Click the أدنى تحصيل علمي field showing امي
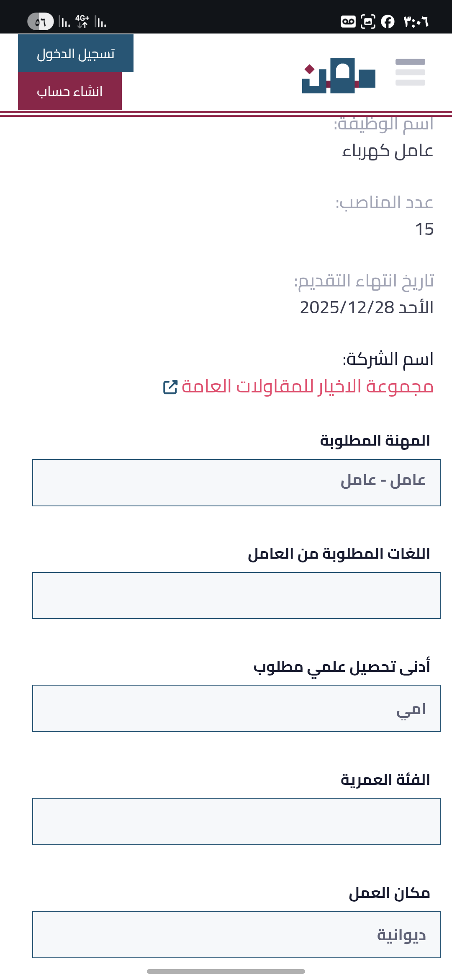Screen dimensions: 452x980 [x=236, y=708]
